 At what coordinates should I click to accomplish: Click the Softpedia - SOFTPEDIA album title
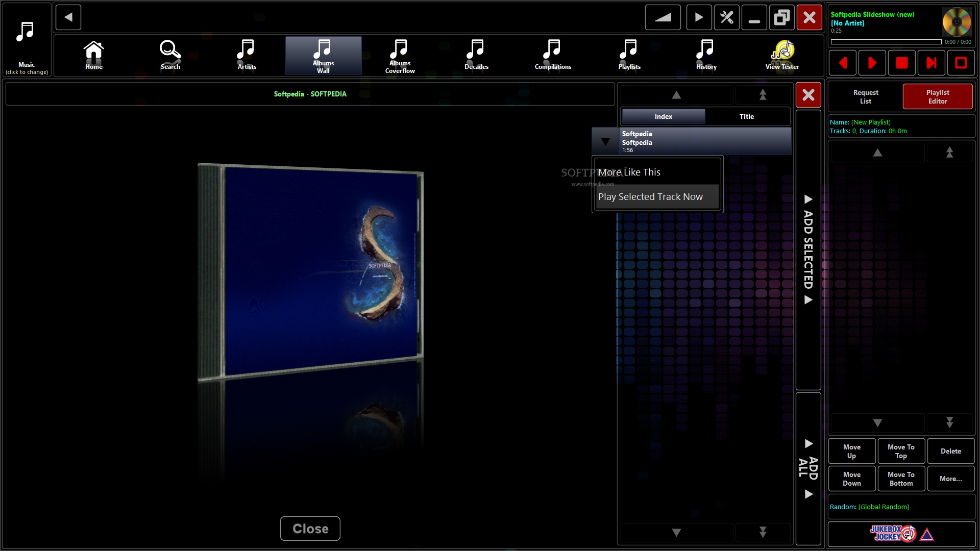310,94
